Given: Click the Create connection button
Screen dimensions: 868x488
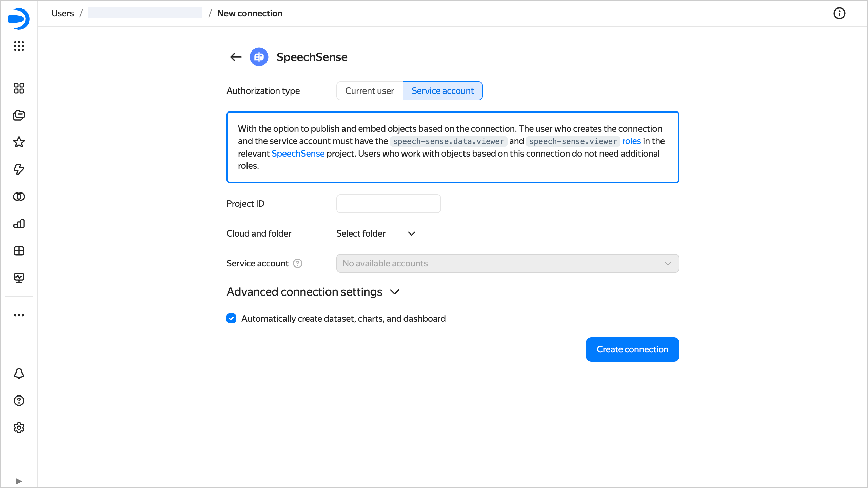Looking at the screenshot, I should (x=632, y=349).
